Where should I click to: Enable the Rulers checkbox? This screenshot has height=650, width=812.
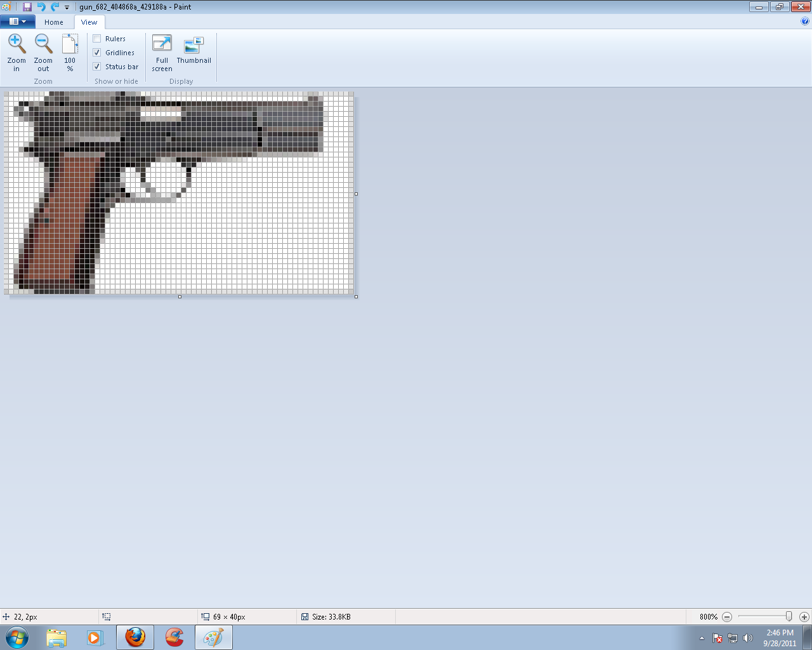[x=96, y=38]
